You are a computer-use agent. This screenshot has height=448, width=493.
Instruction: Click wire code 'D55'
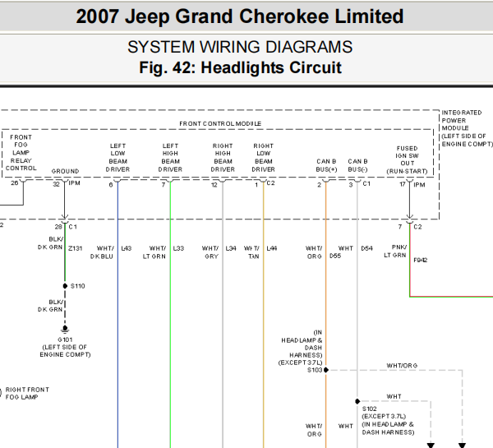(335, 256)
